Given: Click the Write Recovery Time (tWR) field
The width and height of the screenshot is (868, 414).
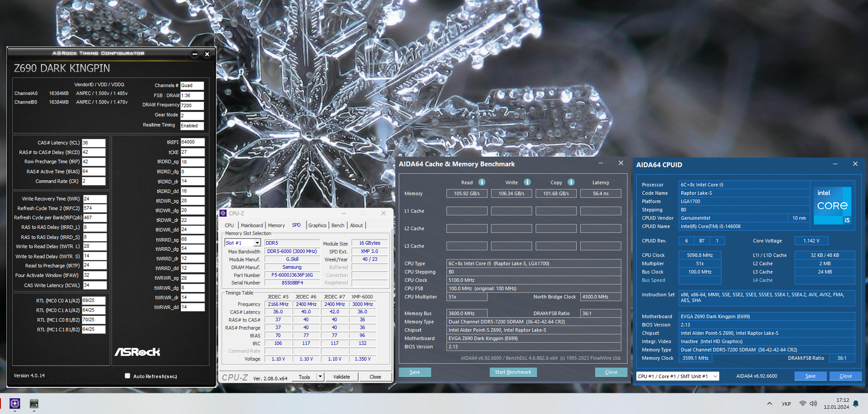Looking at the screenshot, I should pos(95,199).
